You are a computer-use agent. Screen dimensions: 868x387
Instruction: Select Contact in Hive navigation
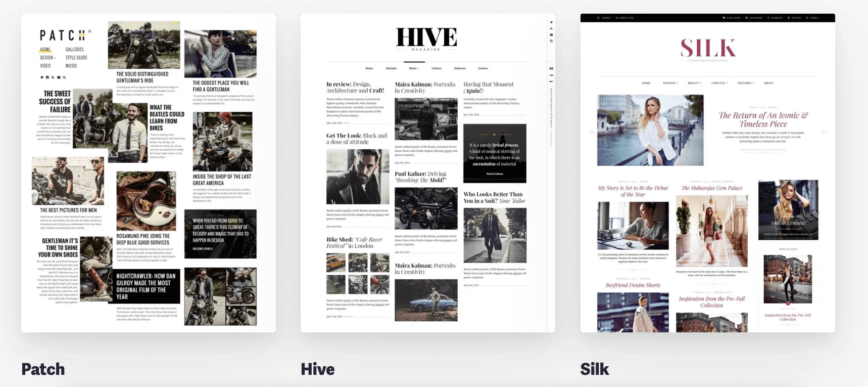pyautogui.click(x=483, y=68)
